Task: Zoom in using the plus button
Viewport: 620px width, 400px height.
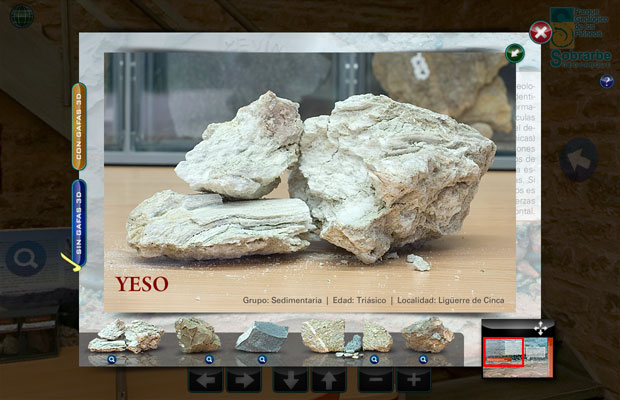Action: pos(413,380)
